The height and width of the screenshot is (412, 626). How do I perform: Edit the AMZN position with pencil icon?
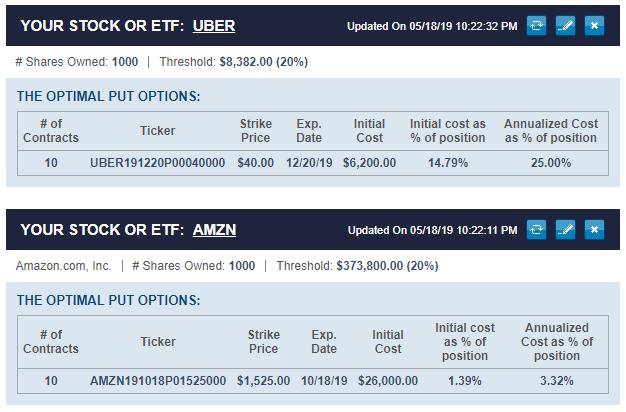click(565, 230)
